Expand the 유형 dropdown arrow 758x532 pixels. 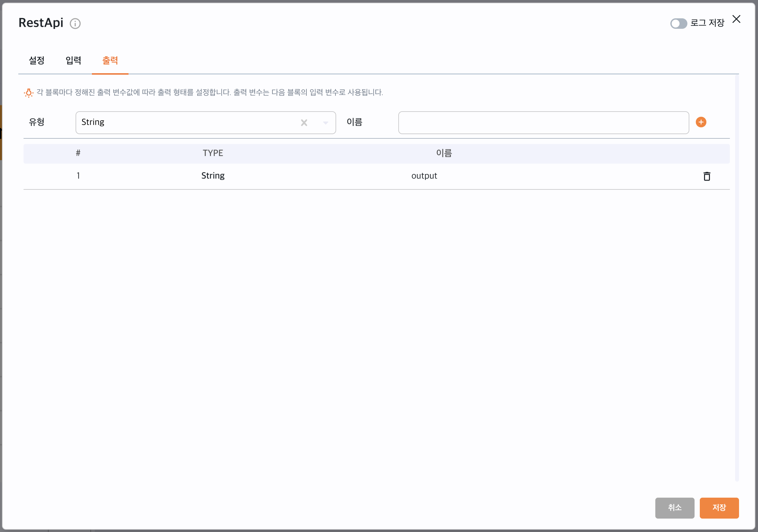[x=325, y=123]
